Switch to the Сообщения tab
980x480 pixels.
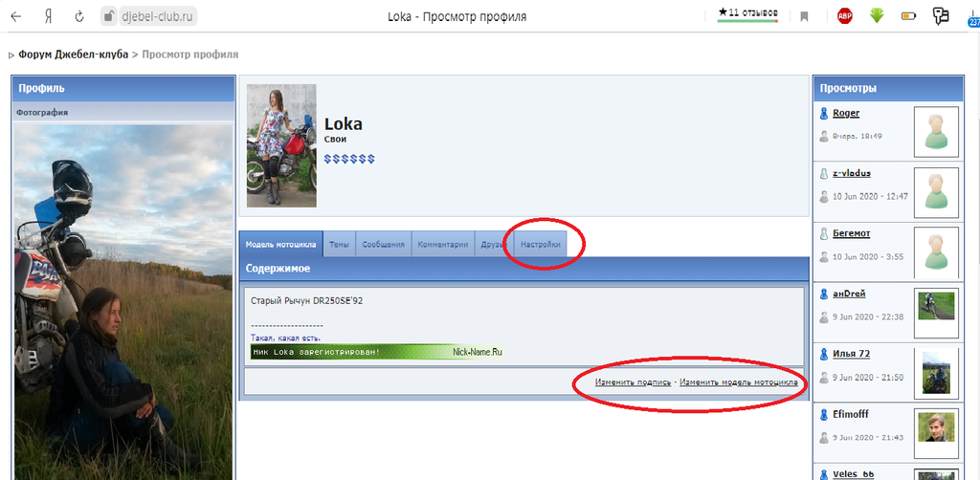point(383,245)
